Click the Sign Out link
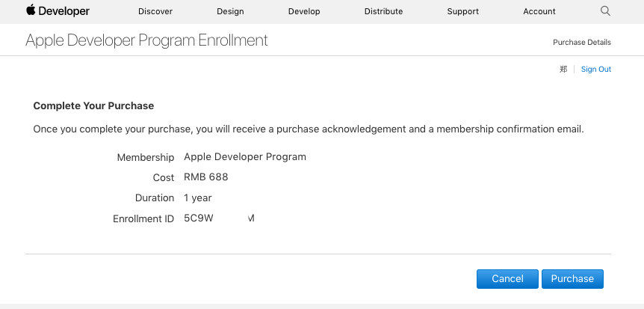The width and height of the screenshot is (644, 309). coord(596,69)
